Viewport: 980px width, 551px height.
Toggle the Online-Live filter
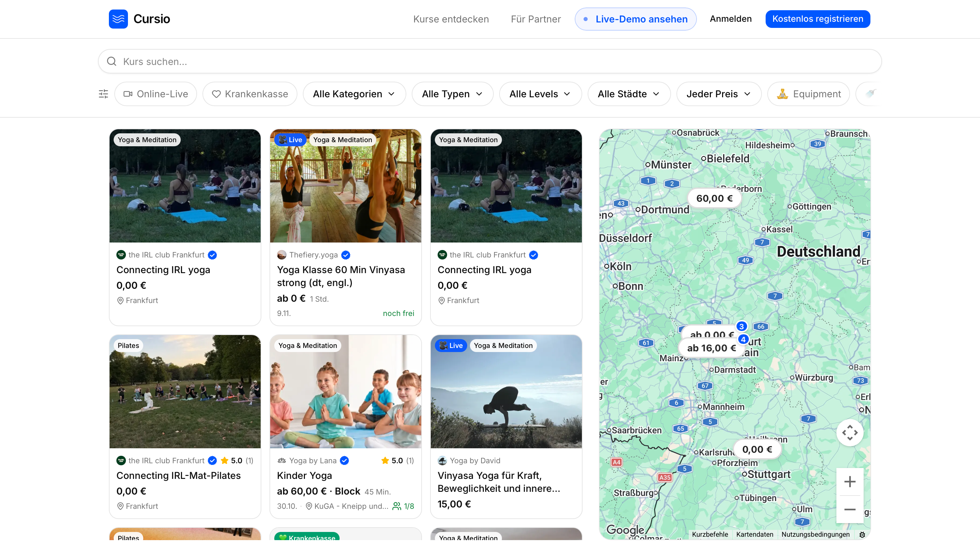(156, 94)
